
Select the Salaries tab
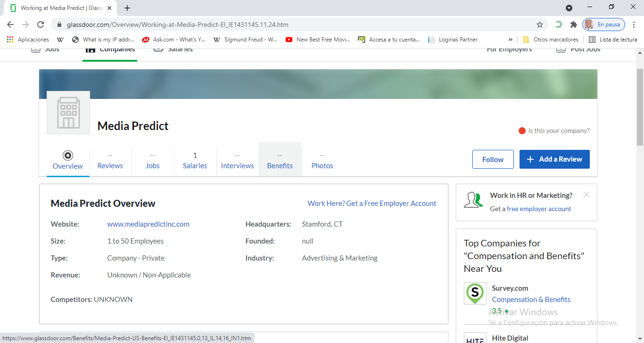(x=195, y=161)
